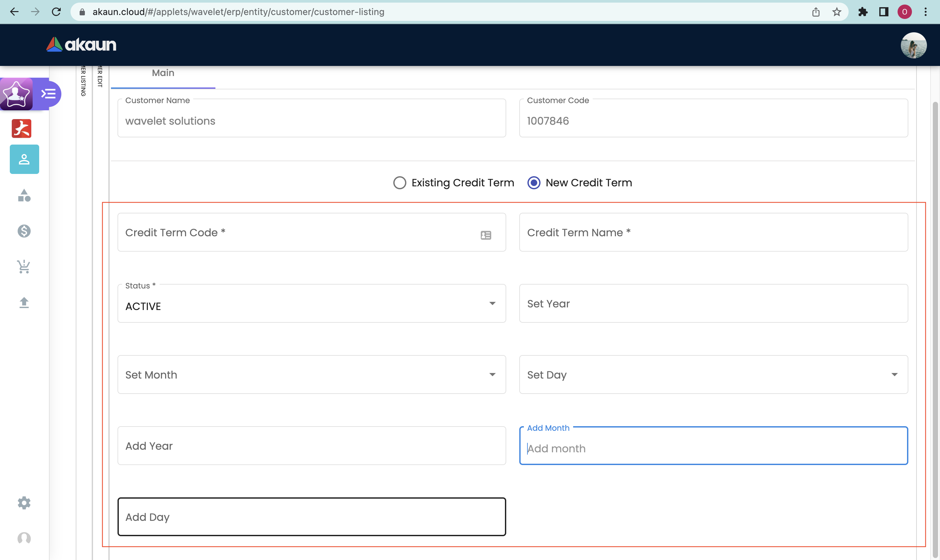The width and height of the screenshot is (940, 560).
Task: Click the purple star customer applet icon
Action: pyautogui.click(x=16, y=94)
